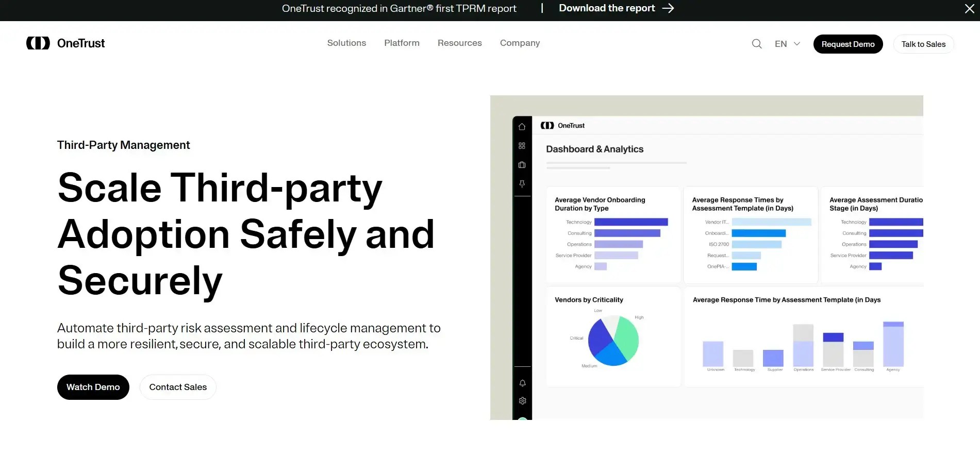Click the Contact Sales button
The width and height of the screenshot is (980, 456).
[x=178, y=387]
